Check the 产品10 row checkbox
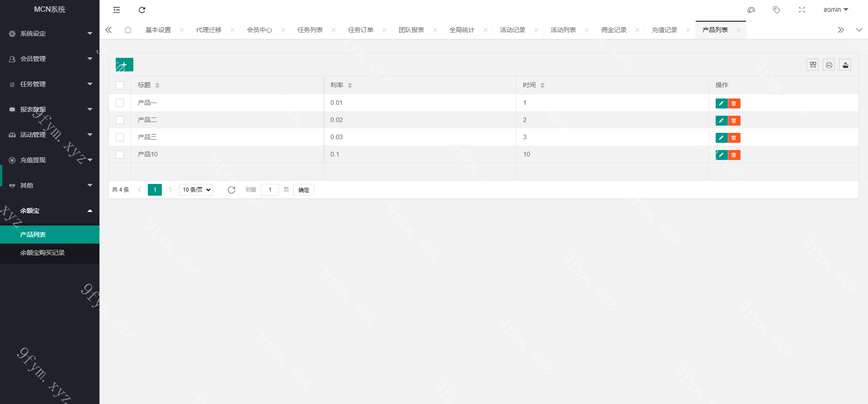Screen dimensions: 868x404 pos(120,155)
